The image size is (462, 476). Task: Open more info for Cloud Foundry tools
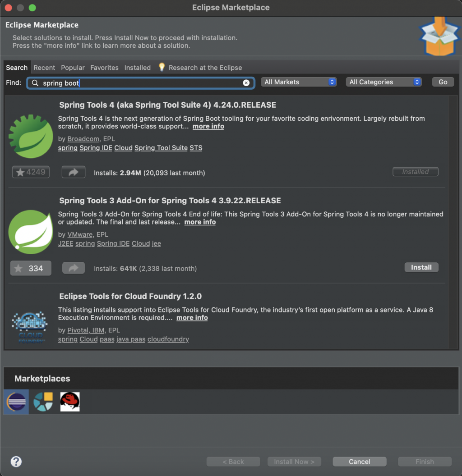point(192,317)
